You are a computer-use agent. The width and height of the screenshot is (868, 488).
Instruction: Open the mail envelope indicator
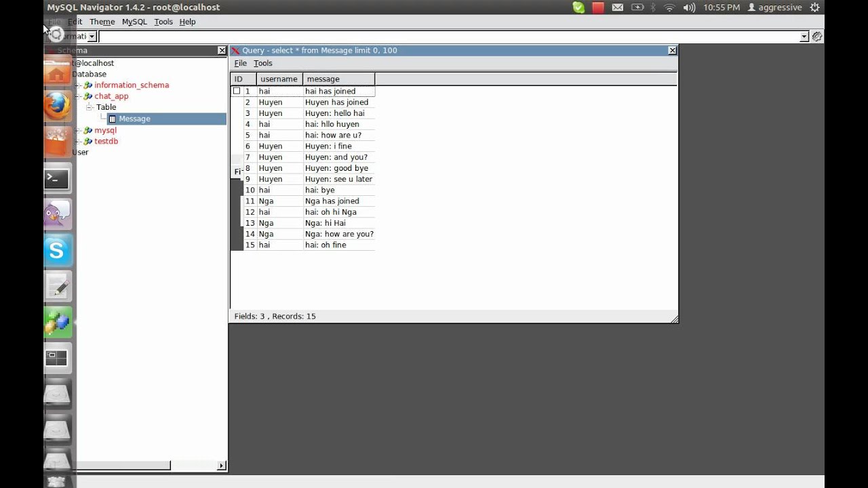coord(618,7)
